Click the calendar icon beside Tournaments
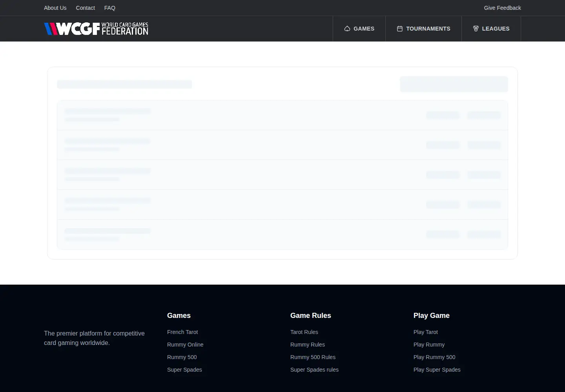This screenshot has width=565, height=392. click(x=400, y=29)
